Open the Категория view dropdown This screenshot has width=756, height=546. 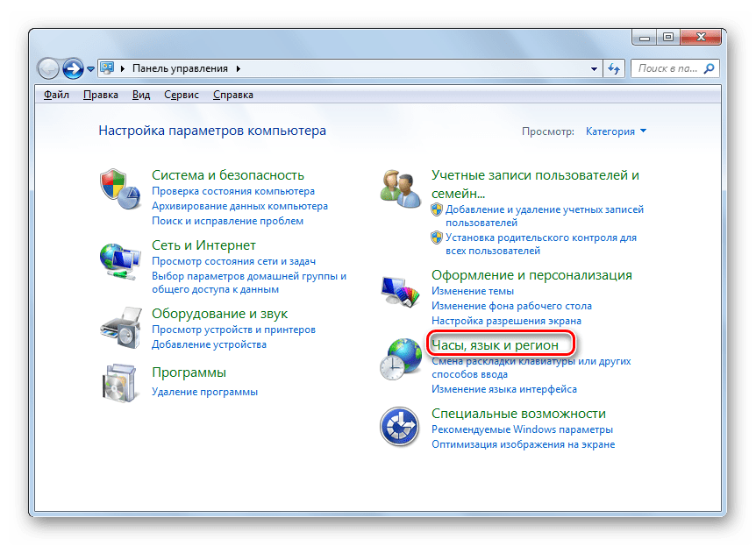[x=617, y=131]
